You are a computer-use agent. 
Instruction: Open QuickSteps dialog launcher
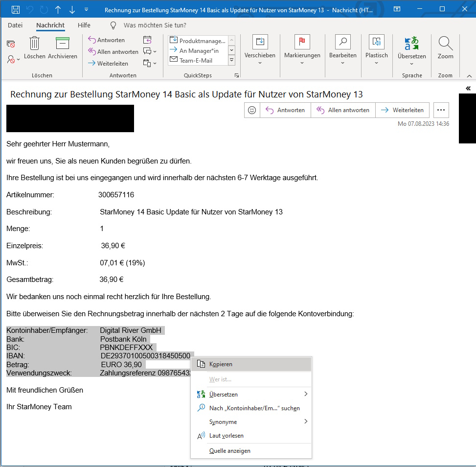pos(236,75)
